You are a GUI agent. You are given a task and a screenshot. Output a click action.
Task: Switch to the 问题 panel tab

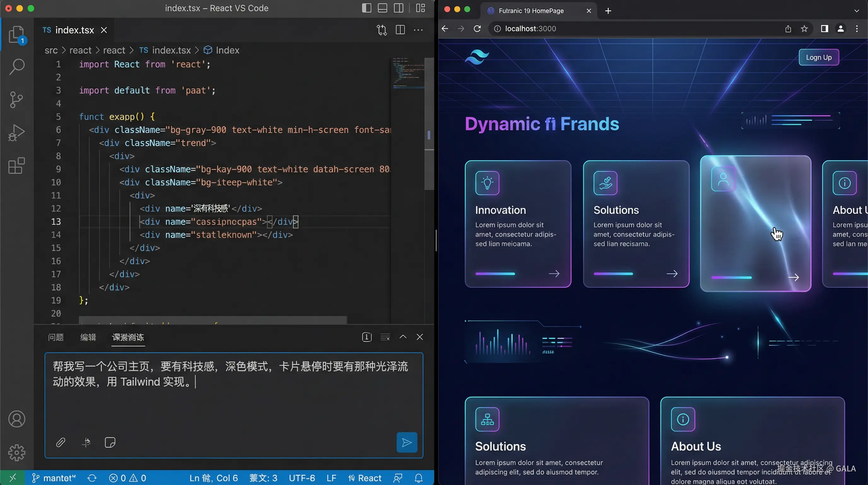tap(56, 337)
